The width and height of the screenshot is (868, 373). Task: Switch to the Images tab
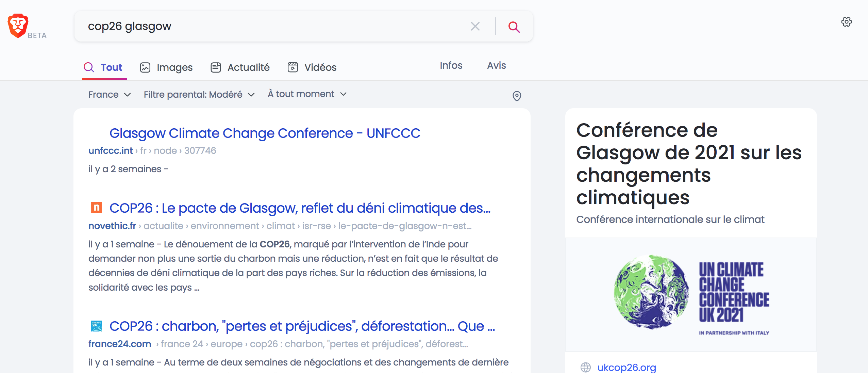pos(166,67)
